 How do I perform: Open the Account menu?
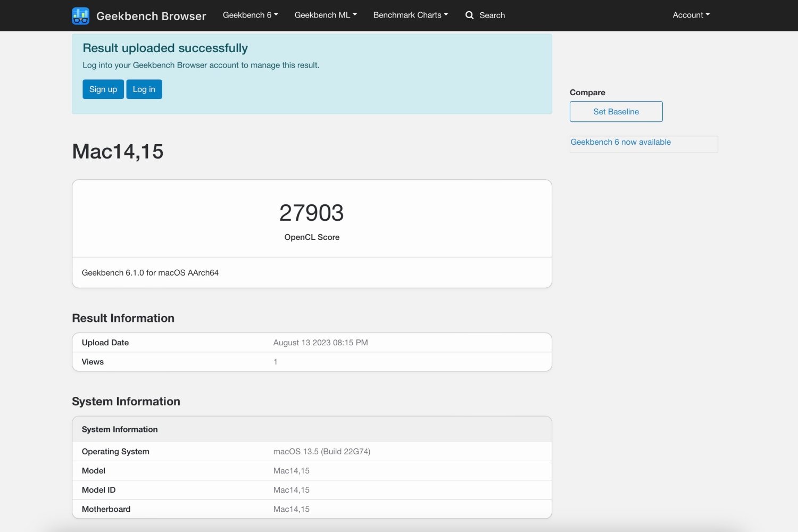(x=691, y=15)
